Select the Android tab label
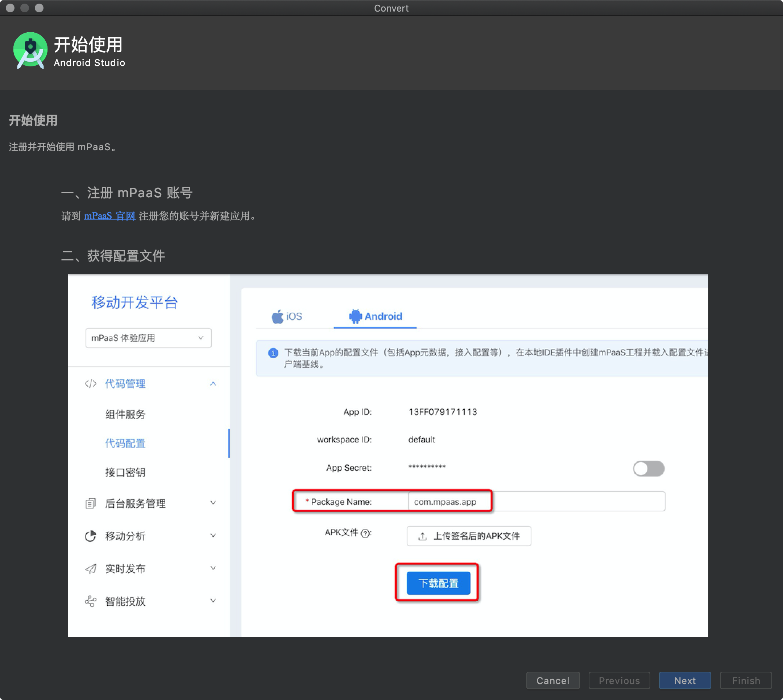This screenshot has width=783, height=700. [383, 317]
